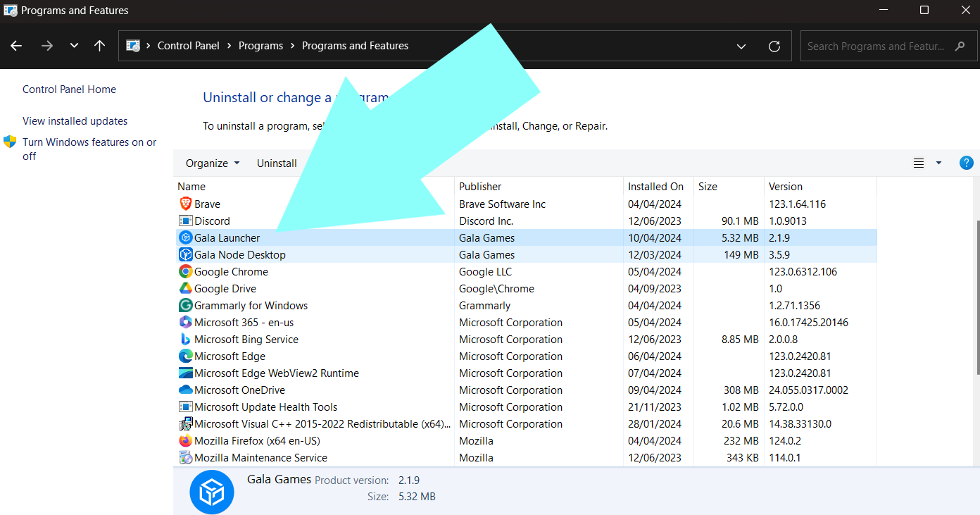Click Discord Inc. publisher cell

(x=486, y=221)
